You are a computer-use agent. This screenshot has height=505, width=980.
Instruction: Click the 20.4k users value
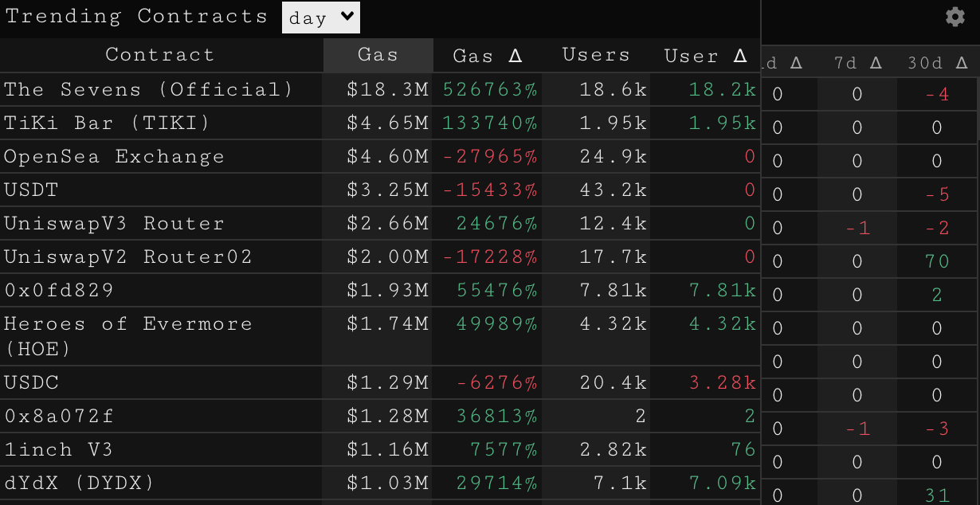pos(613,382)
